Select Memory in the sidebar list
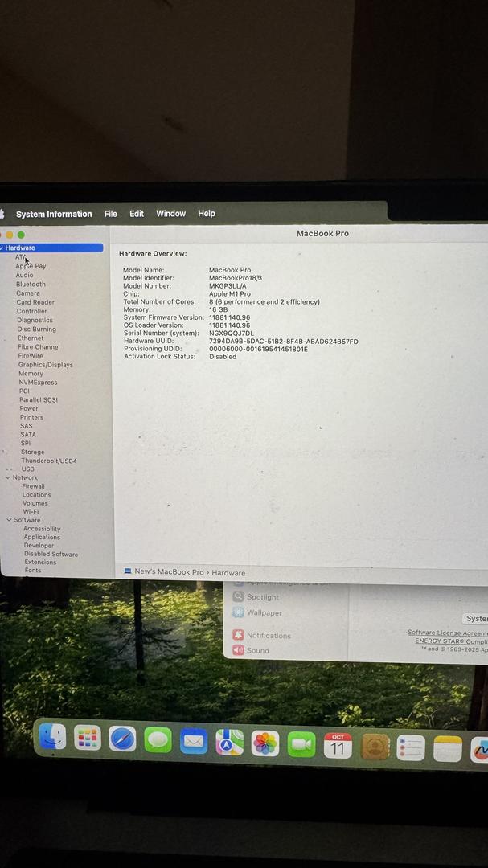 click(x=31, y=374)
